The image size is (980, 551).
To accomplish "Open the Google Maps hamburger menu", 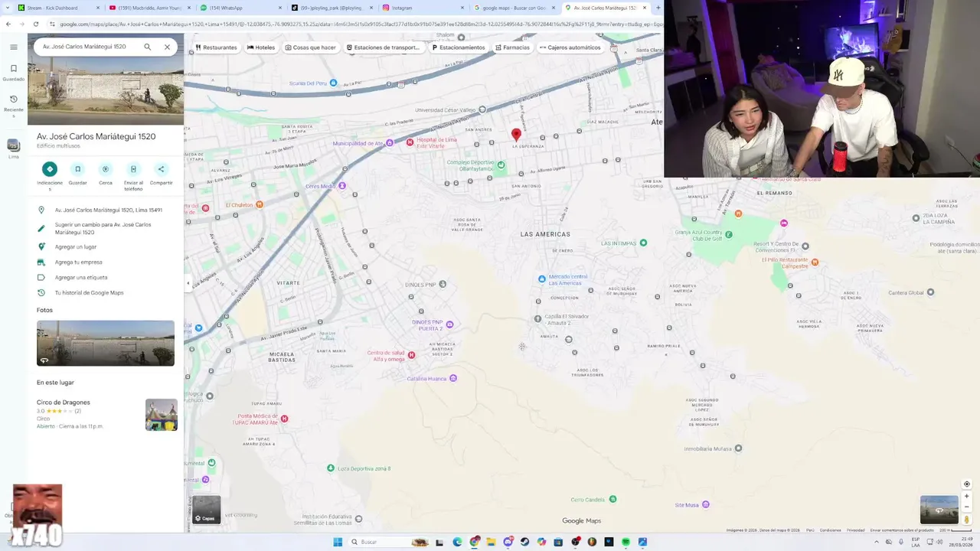I will [x=13, y=47].
